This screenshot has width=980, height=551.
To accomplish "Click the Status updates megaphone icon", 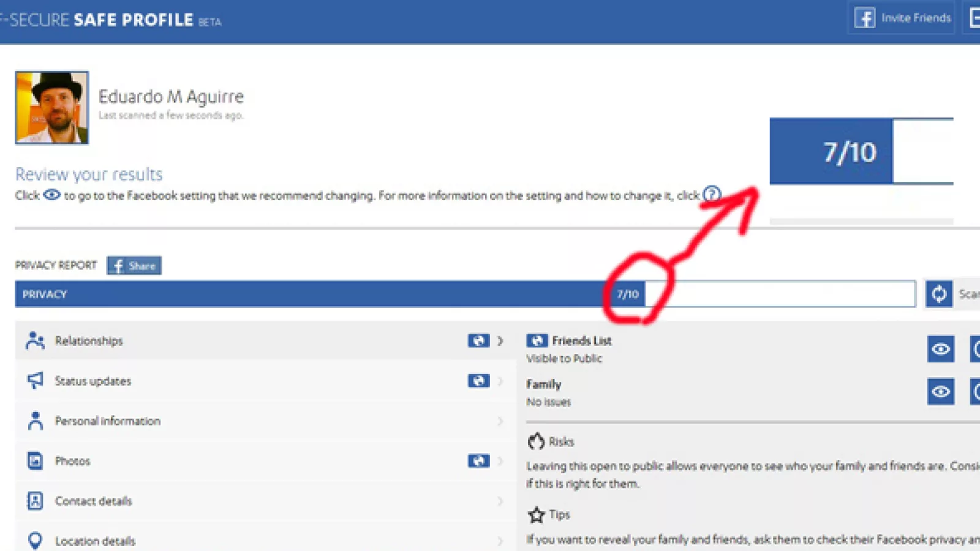I will (35, 381).
